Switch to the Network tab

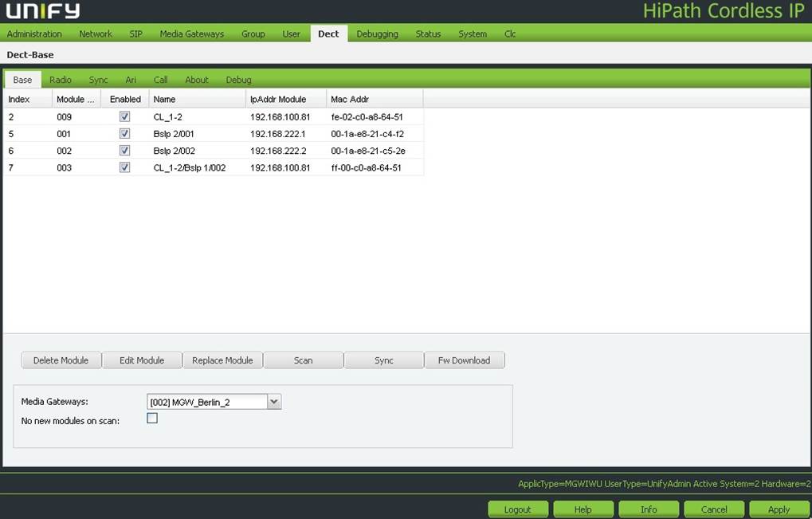click(x=96, y=33)
